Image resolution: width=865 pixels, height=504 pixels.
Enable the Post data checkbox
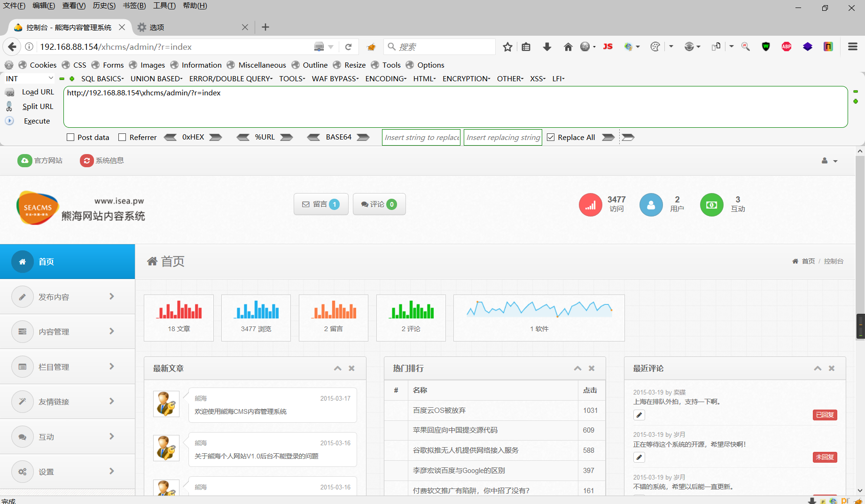pyautogui.click(x=70, y=137)
